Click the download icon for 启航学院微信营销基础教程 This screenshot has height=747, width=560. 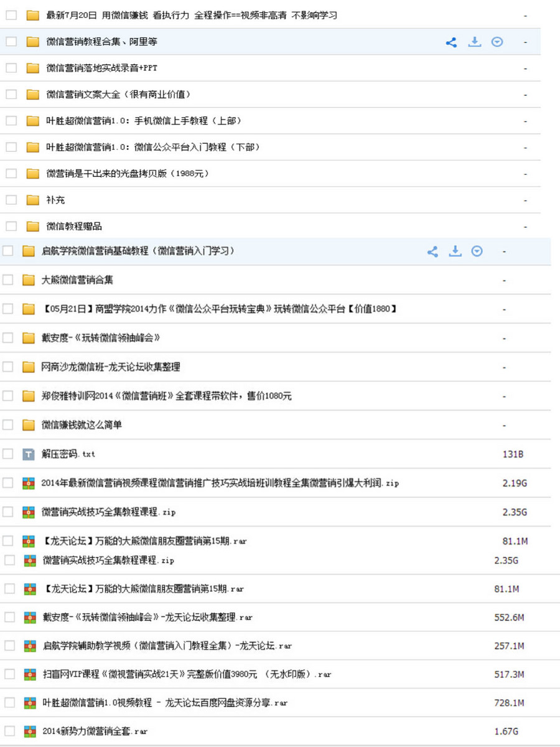(455, 251)
